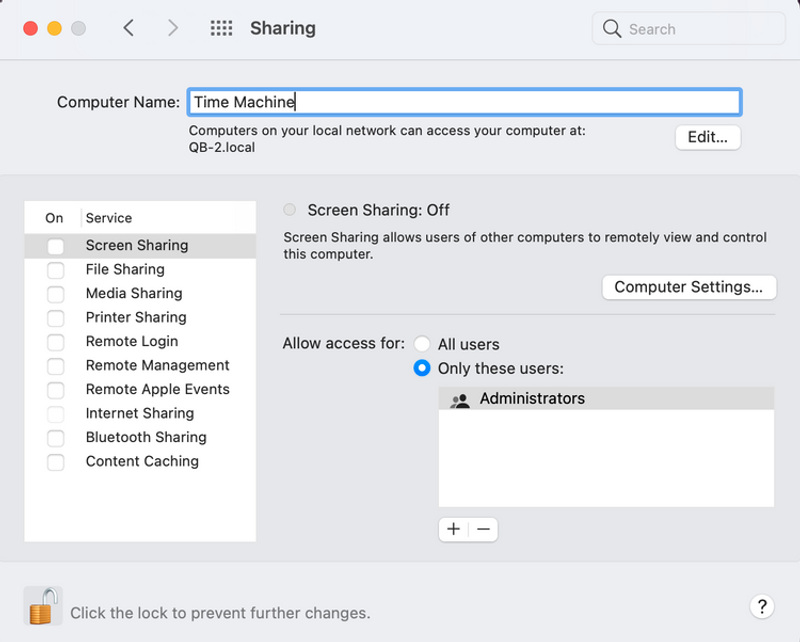This screenshot has height=642, width=800.
Task: Open Computer Settings dialog
Action: 688,287
